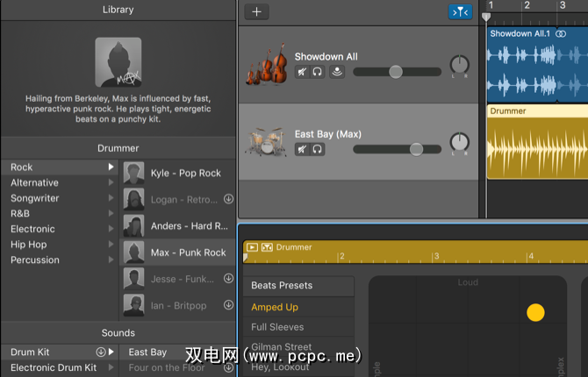Expand the Songwriter drummer genre
Screen dimensions: 588x377
point(111,198)
